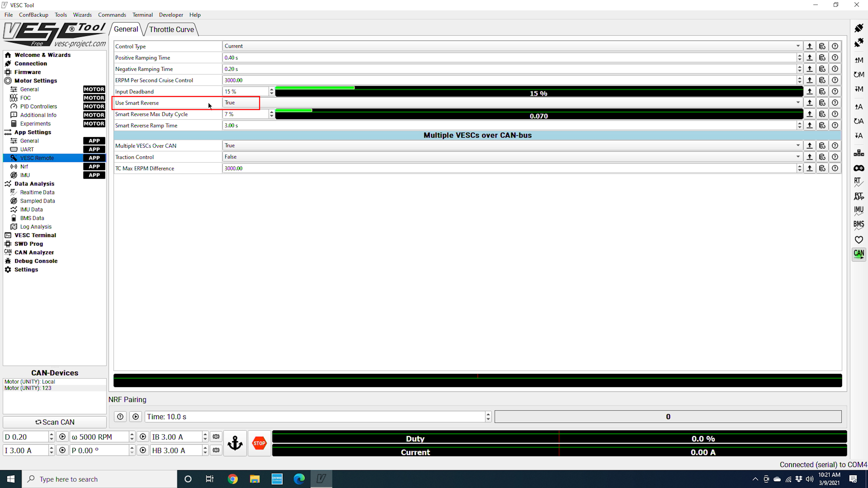Read default value for Negative Ramping Time
868x488 pixels.
point(822,69)
